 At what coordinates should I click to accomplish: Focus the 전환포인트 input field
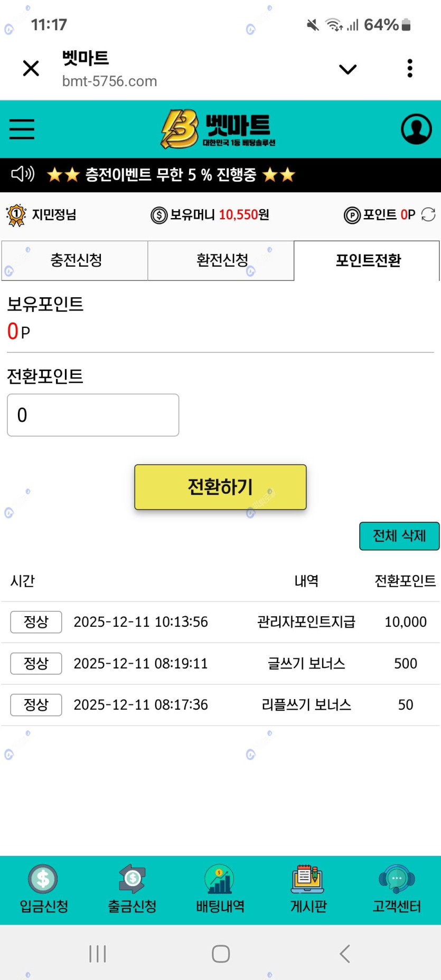[x=93, y=415]
